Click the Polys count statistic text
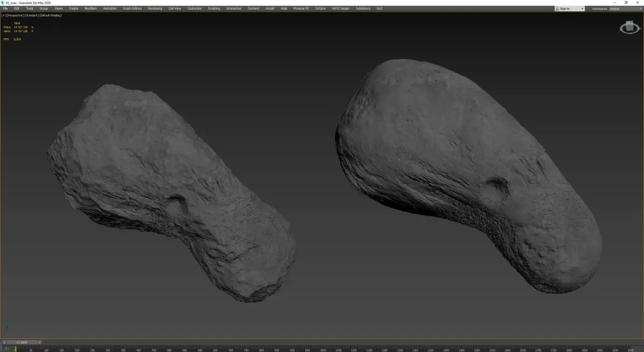Image resolution: width=644 pixels, height=352 pixels. tap(18, 27)
